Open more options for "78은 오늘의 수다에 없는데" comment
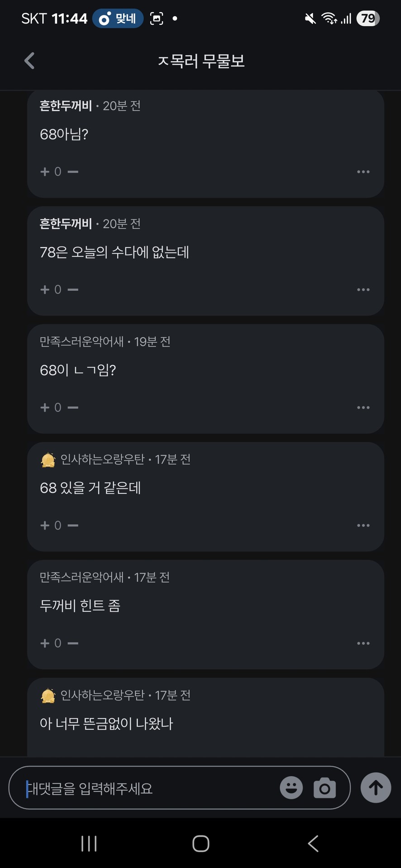The image size is (401, 868). 363,289
